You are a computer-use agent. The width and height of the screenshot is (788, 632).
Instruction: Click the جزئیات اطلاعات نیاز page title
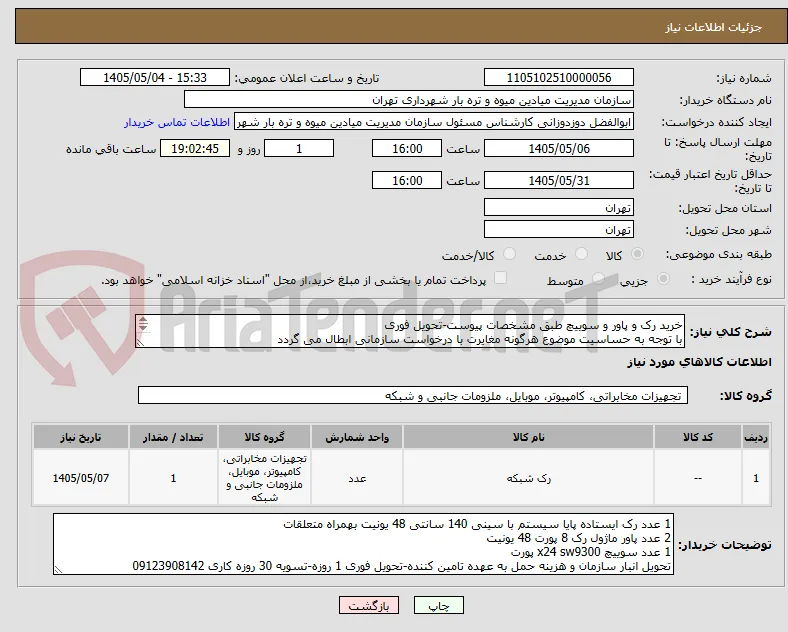[x=714, y=27]
